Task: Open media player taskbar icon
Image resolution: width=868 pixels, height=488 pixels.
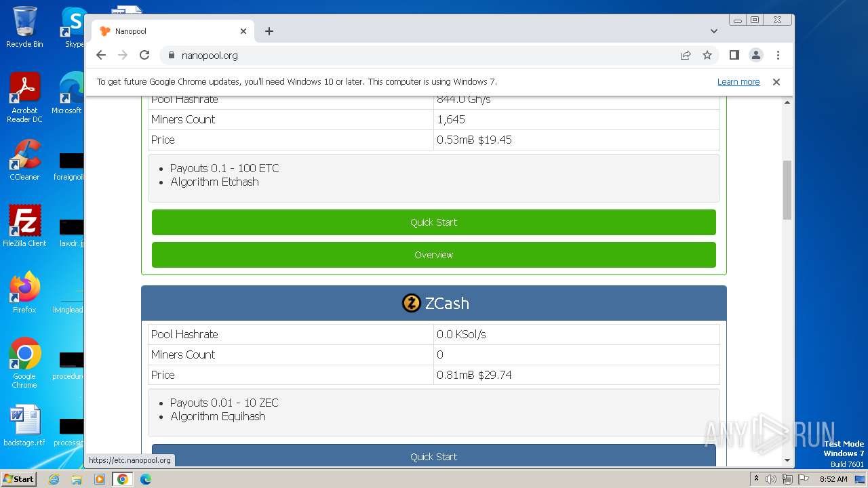Action: pos(100,479)
